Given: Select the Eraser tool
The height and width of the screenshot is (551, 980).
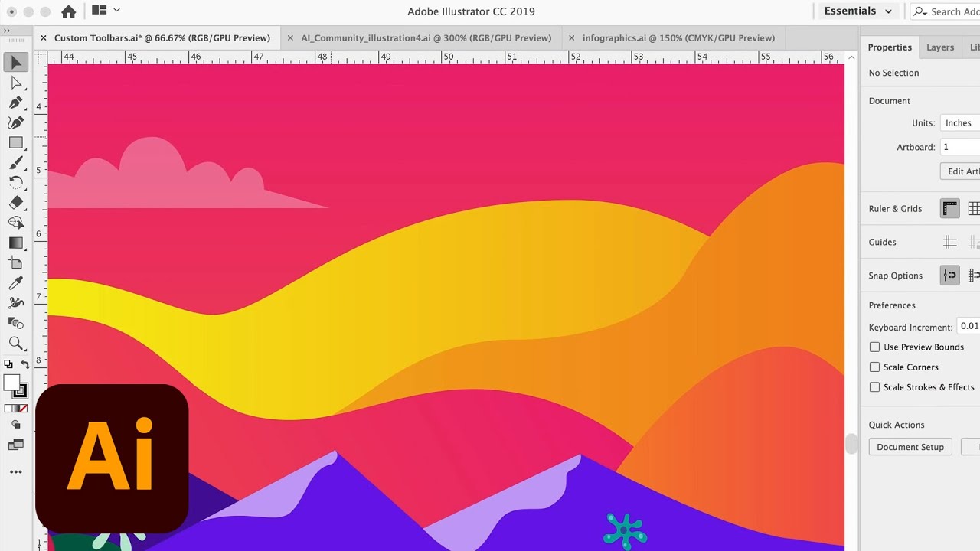Looking at the screenshot, I should [16, 203].
